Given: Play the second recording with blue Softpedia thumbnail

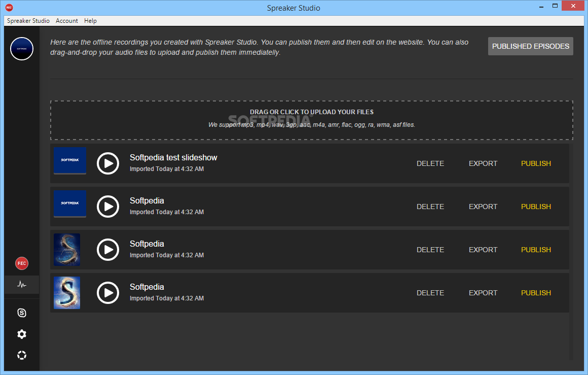Looking at the screenshot, I should (108, 207).
